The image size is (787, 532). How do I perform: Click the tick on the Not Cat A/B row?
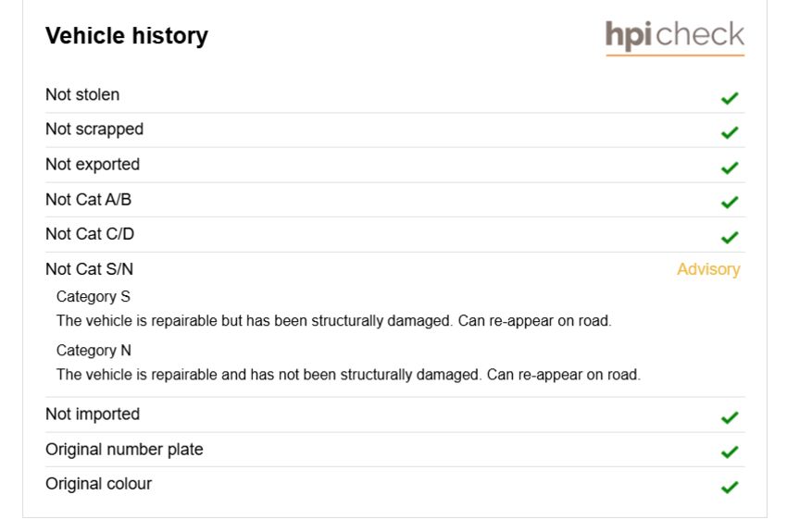tap(730, 202)
